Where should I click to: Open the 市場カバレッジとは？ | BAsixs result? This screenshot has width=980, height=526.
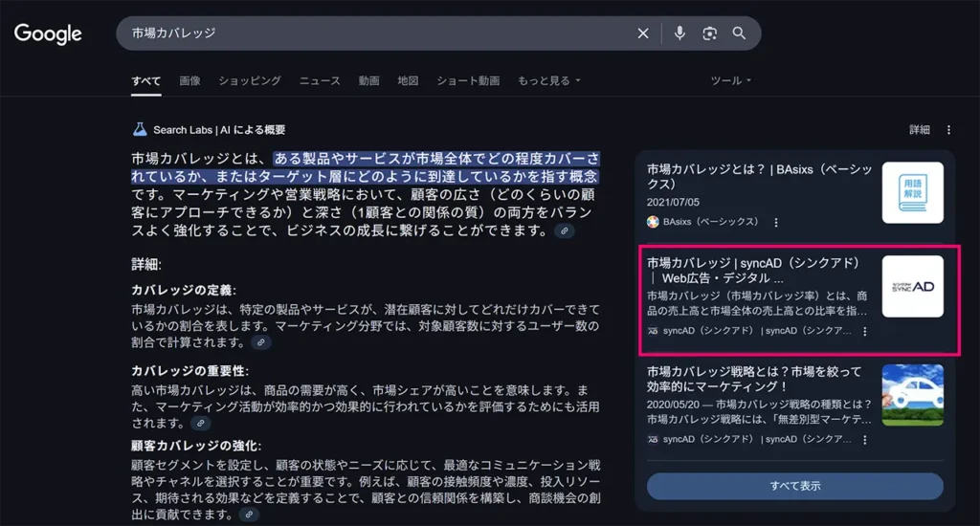[x=759, y=177]
